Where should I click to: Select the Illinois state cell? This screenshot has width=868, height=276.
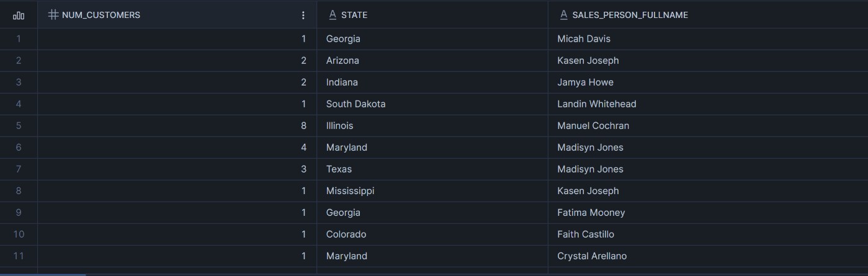(x=339, y=126)
